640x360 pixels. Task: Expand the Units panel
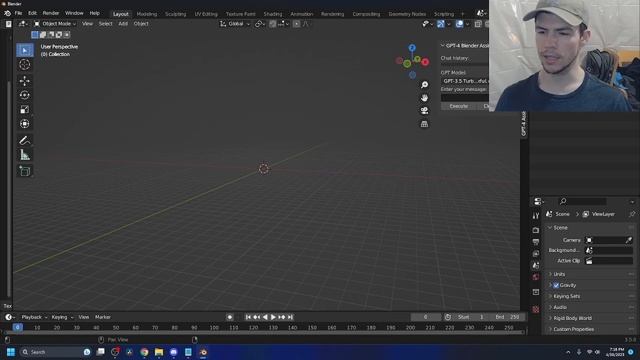tap(559, 274)
